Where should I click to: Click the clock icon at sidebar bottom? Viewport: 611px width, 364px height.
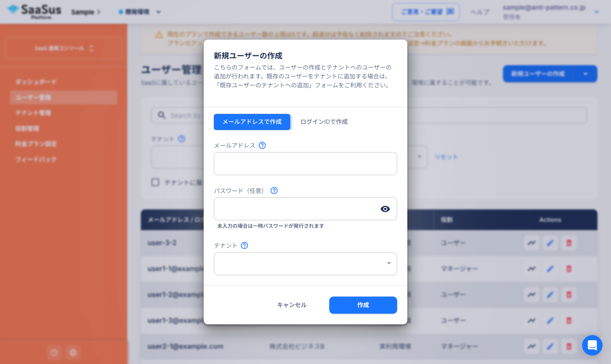point(54,353)
